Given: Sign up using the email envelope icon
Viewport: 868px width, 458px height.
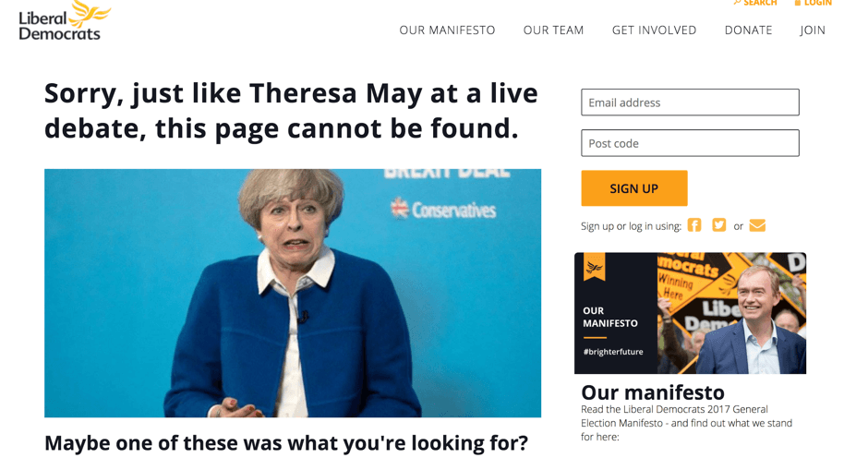Looking at the screenshot, I should [757, 225].
